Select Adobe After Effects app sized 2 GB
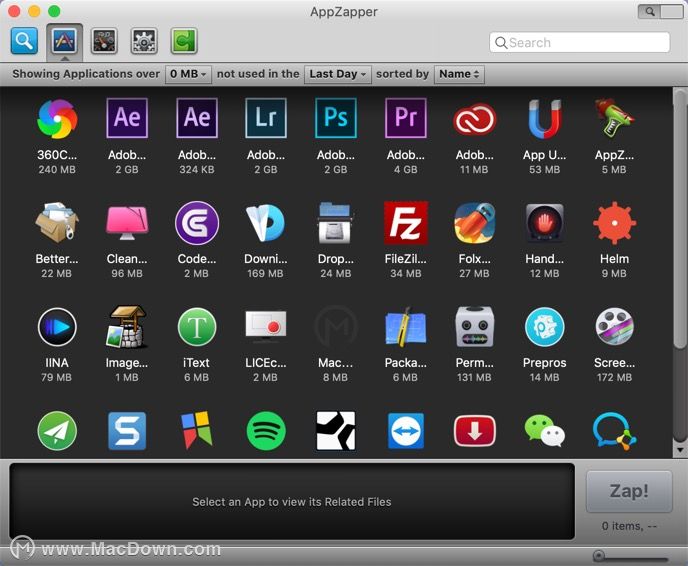This screenshot has height=566, width=688. click(127, 118)
